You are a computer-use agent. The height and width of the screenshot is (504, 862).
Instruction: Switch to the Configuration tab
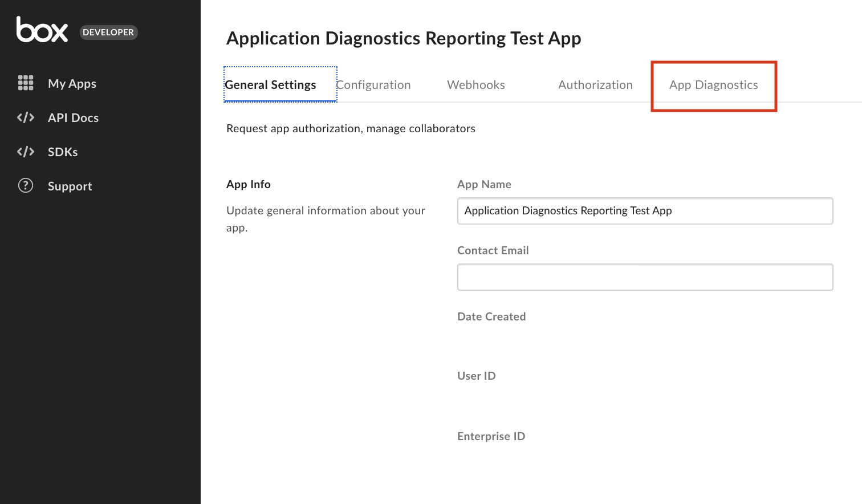[373, 85]
